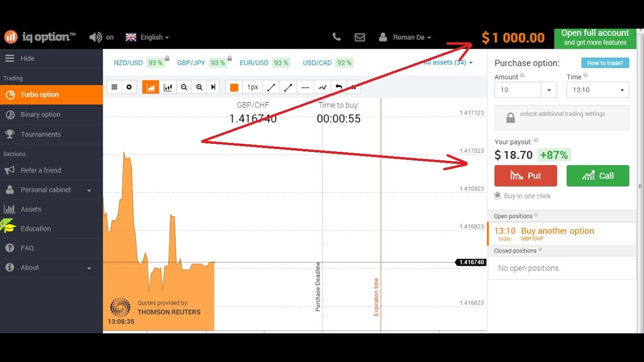The width and height of the screenshot is (644, 362).
Task: Select the GBP/JPY asset tab
Action: pyautogui.click(x=202, y=63)
